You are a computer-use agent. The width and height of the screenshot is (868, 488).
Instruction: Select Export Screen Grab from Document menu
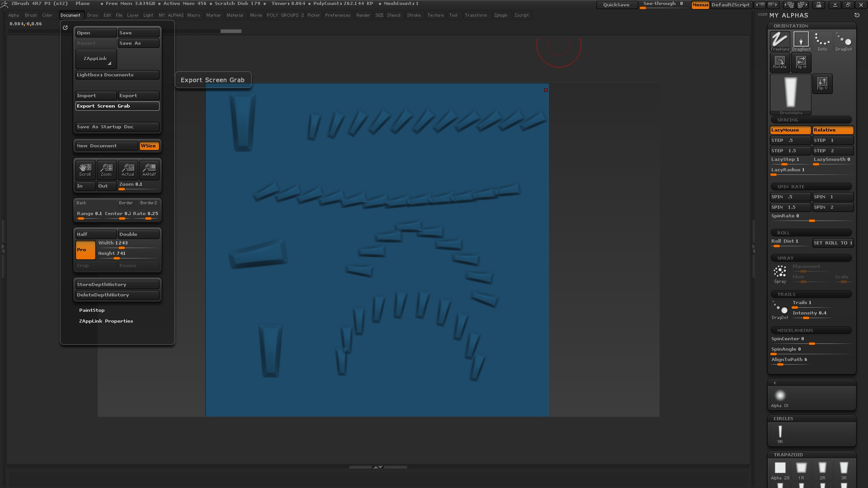click(117, 106)
